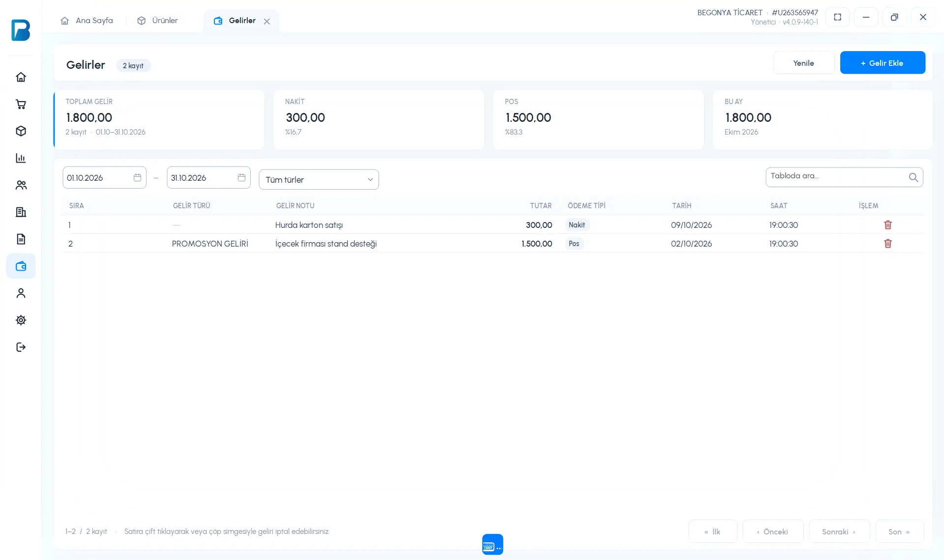Screen dimensions: 944x560
Task: Open the home icon in sidebar
Action: point(21,77)
